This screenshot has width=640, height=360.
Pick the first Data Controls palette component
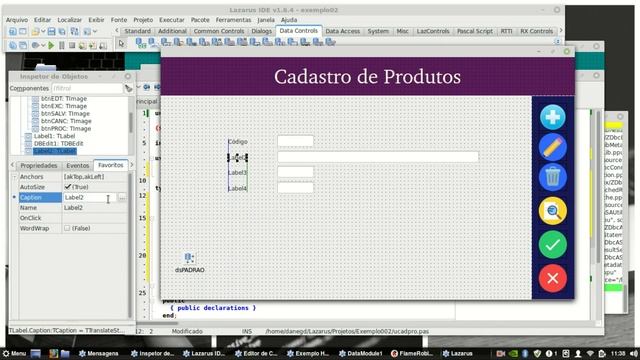pos(141,42)
